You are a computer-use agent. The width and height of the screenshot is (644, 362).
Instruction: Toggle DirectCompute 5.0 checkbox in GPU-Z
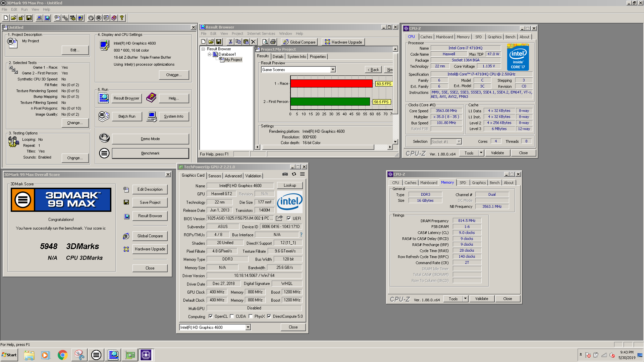tap(269, 316)
